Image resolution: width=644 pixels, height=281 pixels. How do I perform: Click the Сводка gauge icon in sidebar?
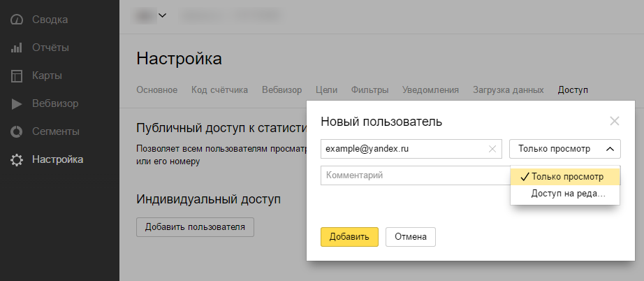tap(17, 20)
